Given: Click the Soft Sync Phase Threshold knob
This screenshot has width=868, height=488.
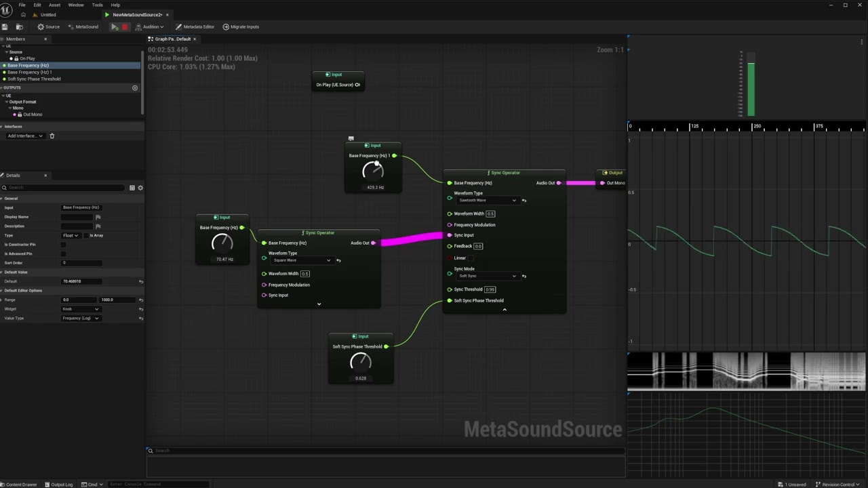Looking at the screenshot, I should tap(360, 362).
